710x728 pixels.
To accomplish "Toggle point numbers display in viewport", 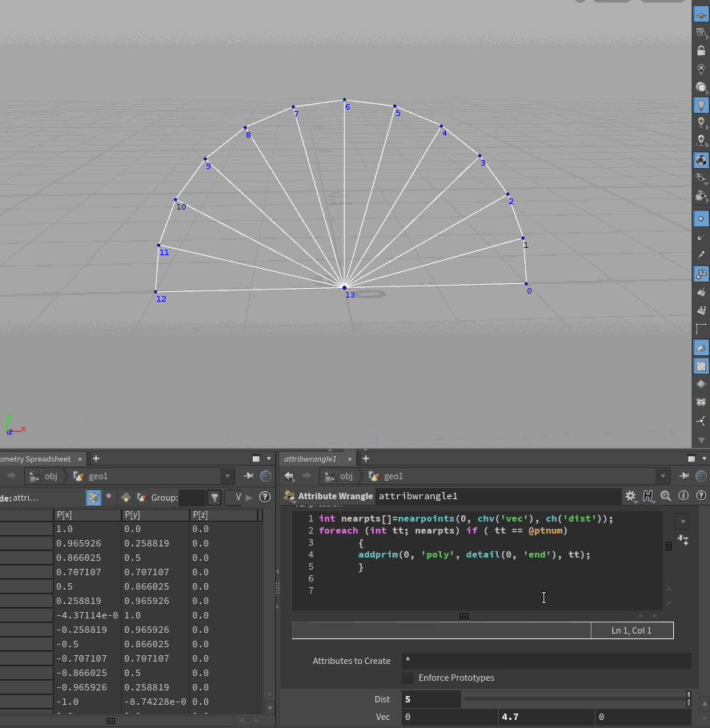I will point(701,274).
